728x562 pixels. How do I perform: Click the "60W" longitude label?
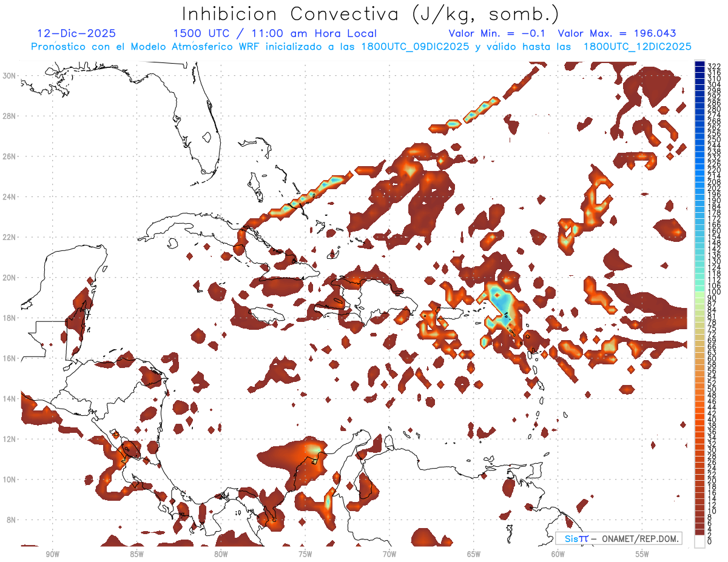[x=558, y=554]
